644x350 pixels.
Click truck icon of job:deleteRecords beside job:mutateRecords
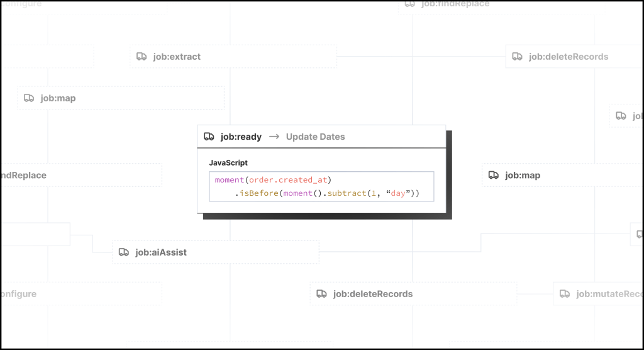(321, 294)
